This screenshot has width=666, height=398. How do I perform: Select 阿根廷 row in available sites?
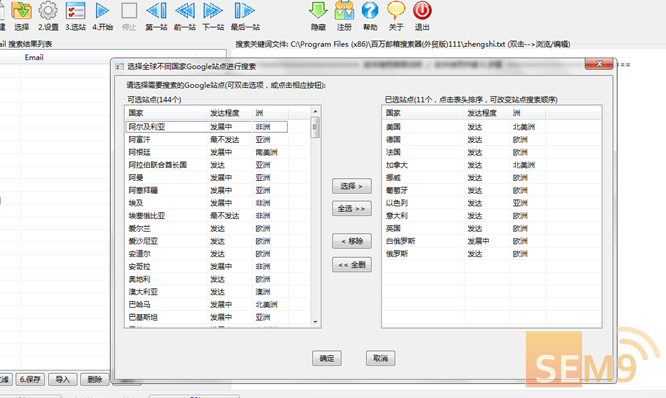point(206,152)
